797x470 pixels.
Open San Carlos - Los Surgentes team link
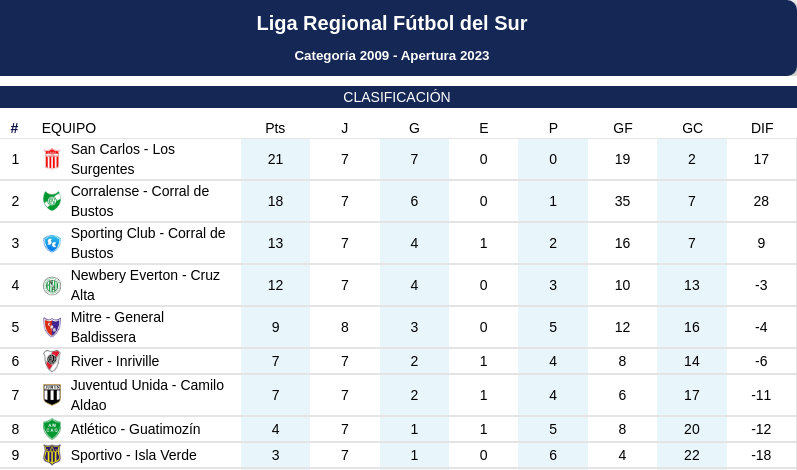pos(122,159)
